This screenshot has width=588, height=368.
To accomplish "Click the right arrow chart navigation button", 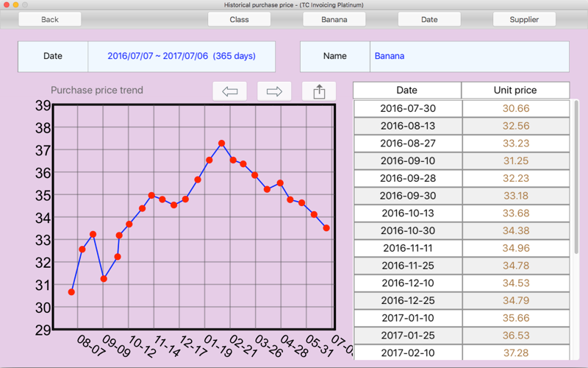I will tap(274, 91).
